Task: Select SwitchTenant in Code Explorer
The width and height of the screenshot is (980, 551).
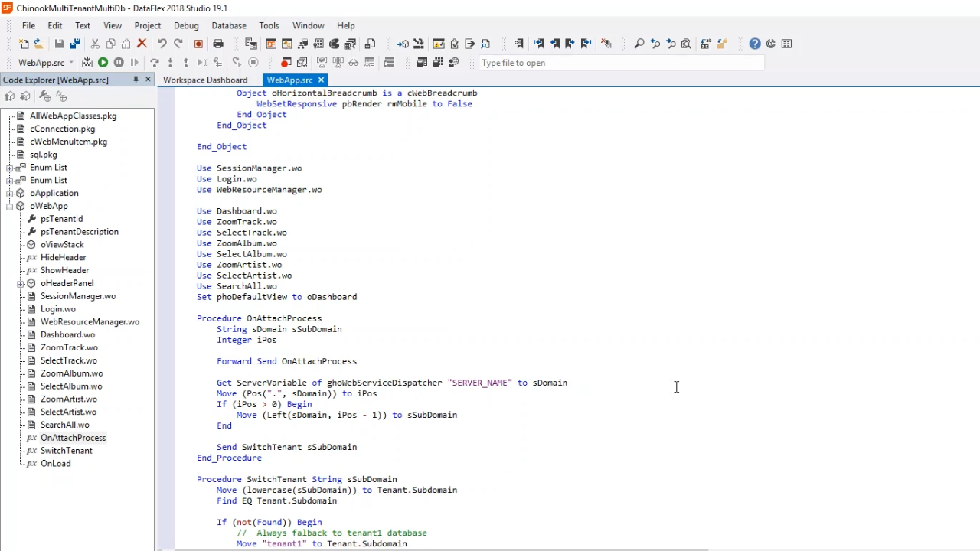Action: click(x=66, y=451)
